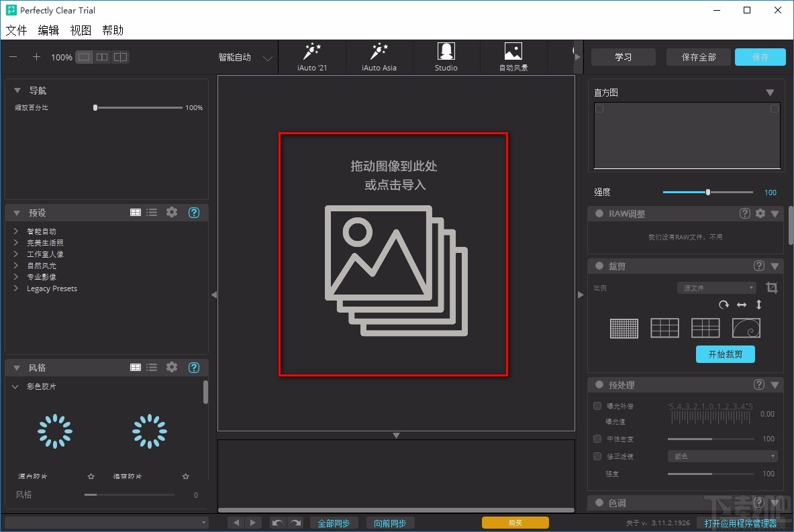Image resolution: width=794 pixels, height=532 pixels.
Task: Click the 保存全部 button
Action: coord(698,57)
